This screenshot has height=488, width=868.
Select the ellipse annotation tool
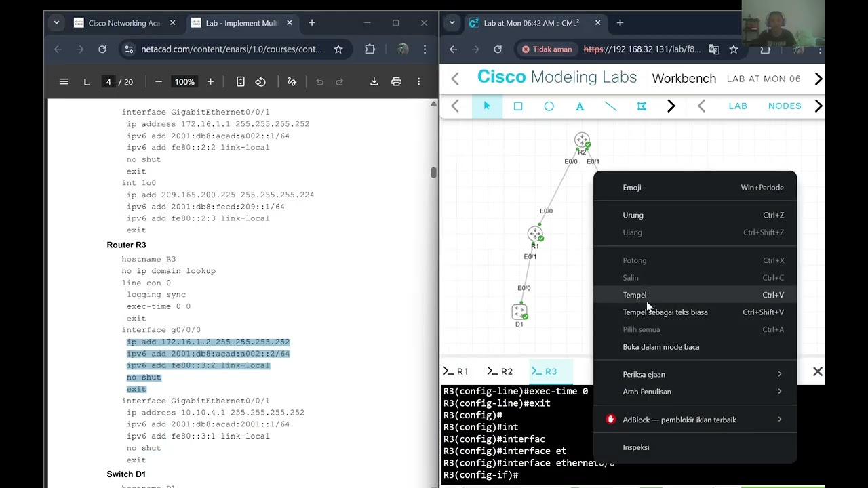click(549, 106)
